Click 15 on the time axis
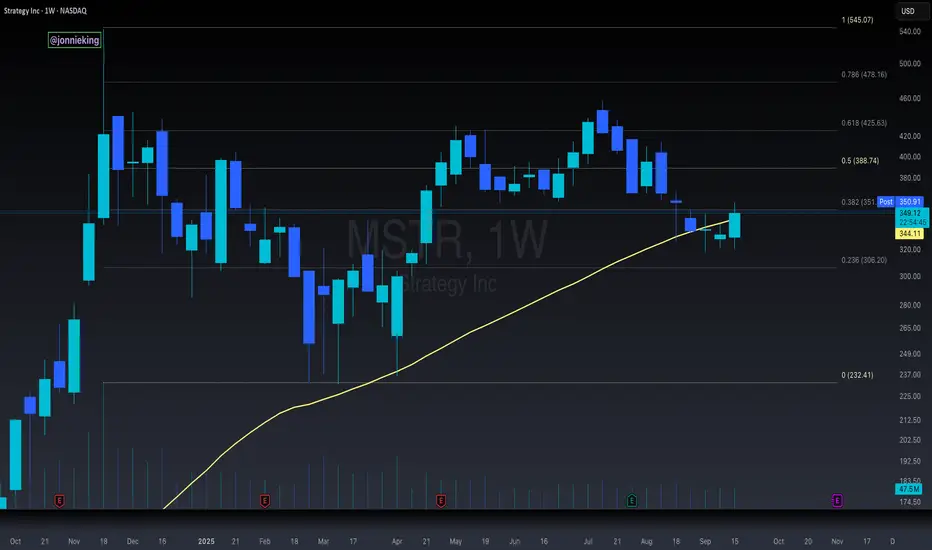The width and height of the screenshot is (932, 550). (x=735, y=541)
